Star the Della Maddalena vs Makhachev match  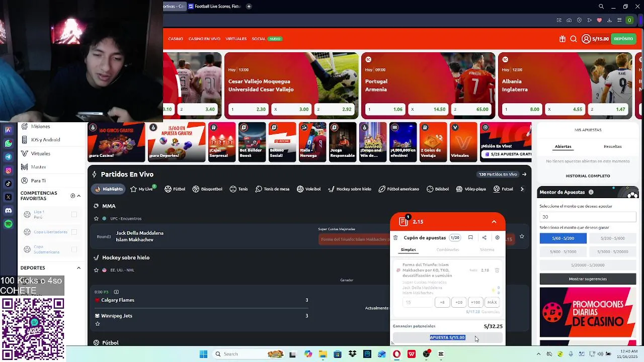522,236
